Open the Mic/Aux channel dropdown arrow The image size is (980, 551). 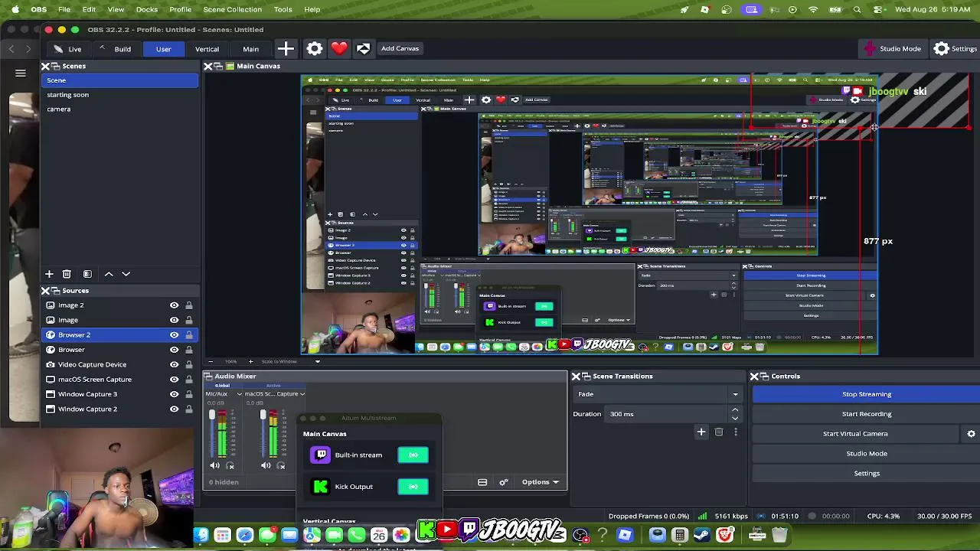tap(240, 394)
